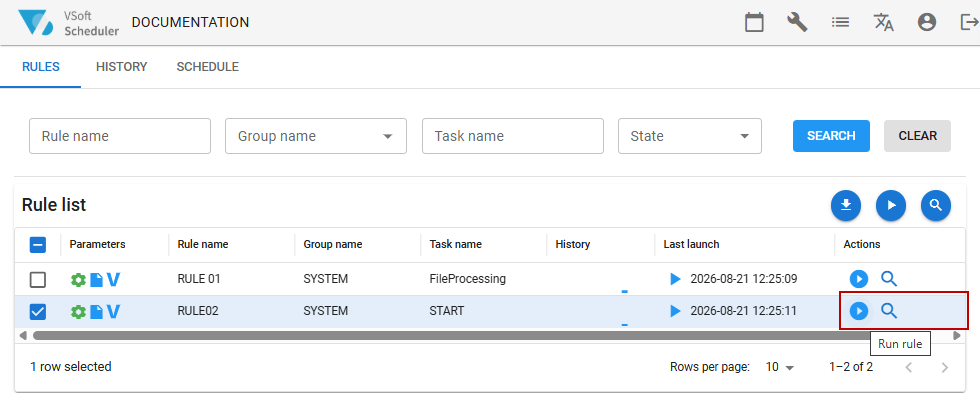Image resolution: width=980 pixels, height=393 pixels.
Task: Click the green gear parameter icon for RULE 01
Action: [78, 279]
